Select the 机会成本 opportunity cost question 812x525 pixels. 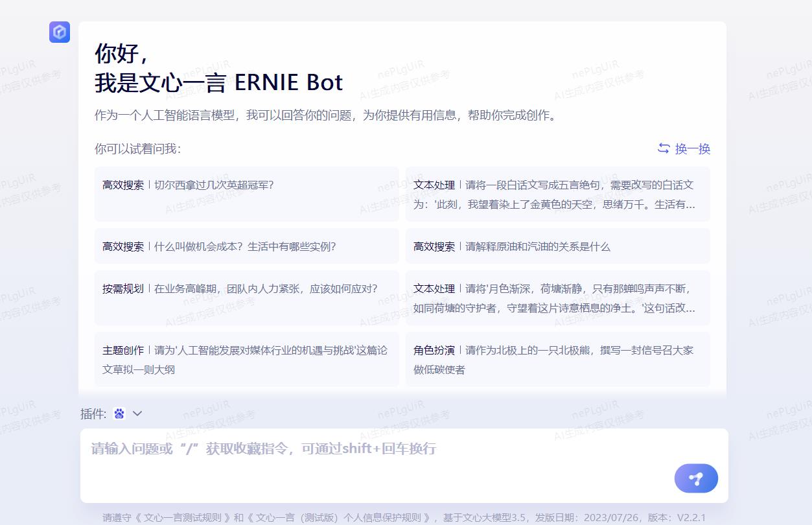tap(246, 246)
